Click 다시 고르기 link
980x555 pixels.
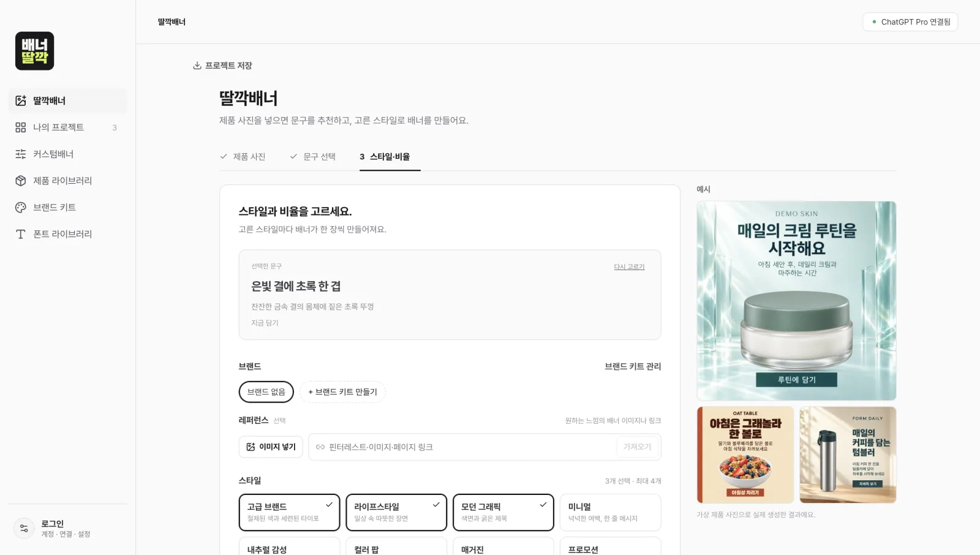629,267
